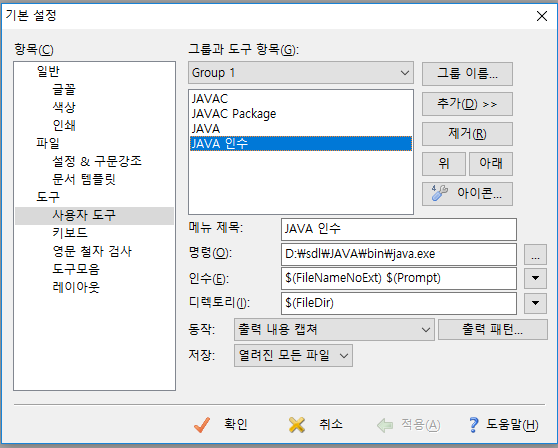The height and width of the screenshot is (448, 558).
Task: Move the tool up with 위 button
Action: (x=444, y=164)
